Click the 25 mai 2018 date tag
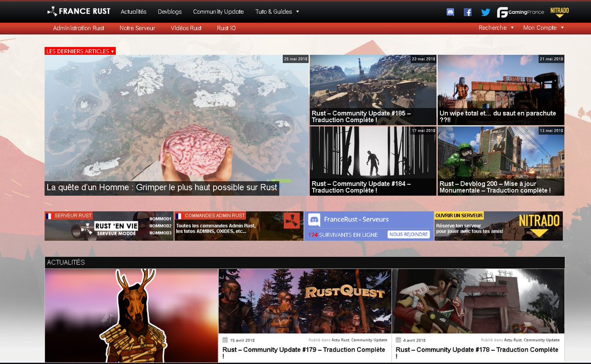Image resolution: width=591 pixels, height=364 pixels. tap(295, 59)
